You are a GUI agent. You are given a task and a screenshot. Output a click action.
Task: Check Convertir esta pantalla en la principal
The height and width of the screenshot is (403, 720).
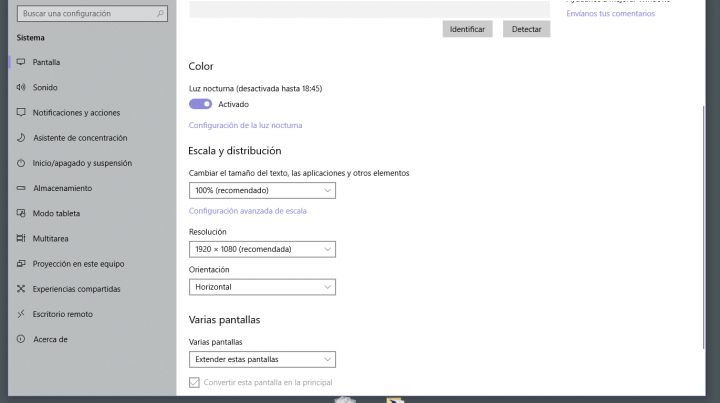coord(194,382)
